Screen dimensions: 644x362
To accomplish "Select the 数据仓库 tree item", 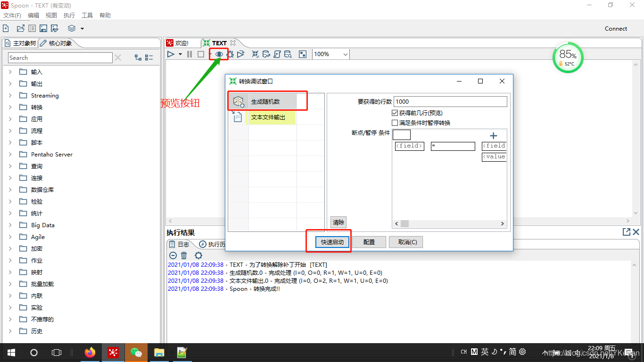I will pyautogui.click(x=42, y=189).
